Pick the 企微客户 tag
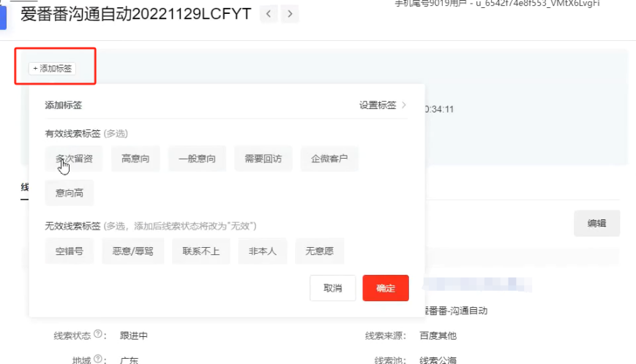Screen dimensions: 636x364 coord(329,159)
